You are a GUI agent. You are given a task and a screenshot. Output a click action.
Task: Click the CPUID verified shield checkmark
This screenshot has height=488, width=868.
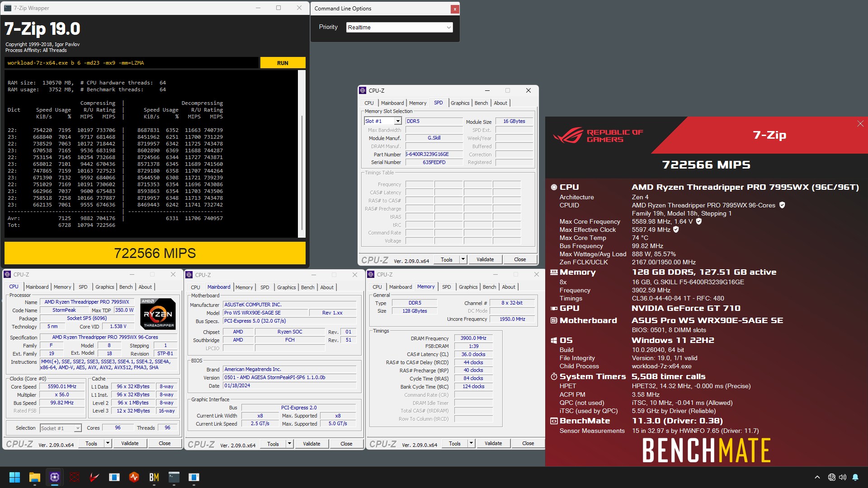(782, 205)
